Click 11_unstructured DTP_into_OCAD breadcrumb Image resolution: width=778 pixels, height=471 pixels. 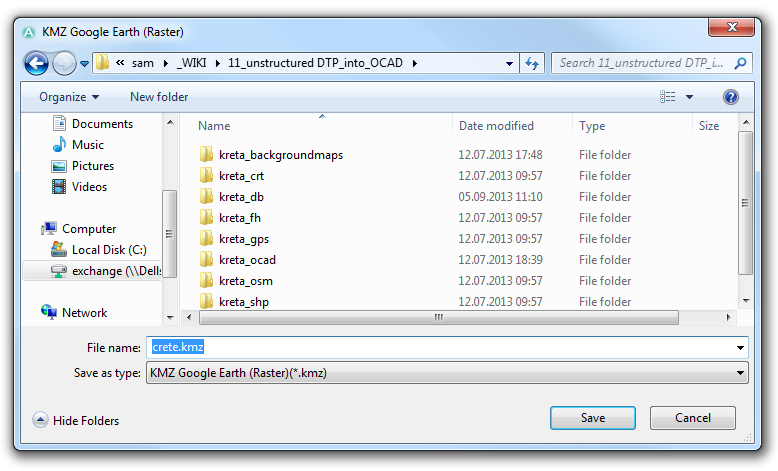(x=315, y=63)
